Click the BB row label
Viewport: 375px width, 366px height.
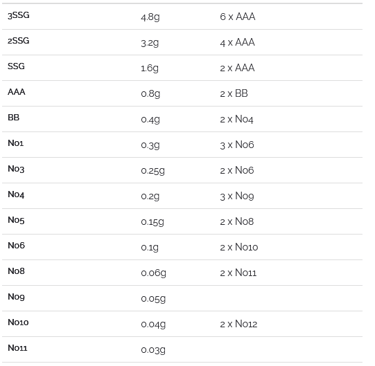[x=13, y=117]
